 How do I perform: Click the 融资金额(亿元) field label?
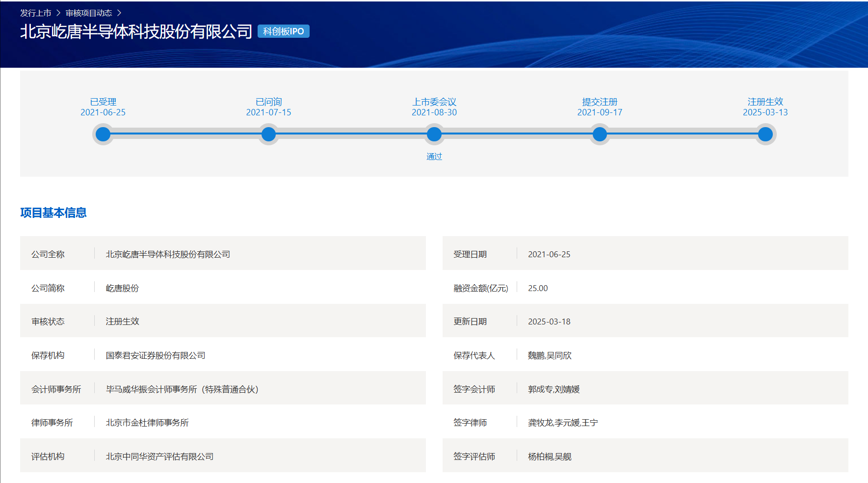(481, 288)
